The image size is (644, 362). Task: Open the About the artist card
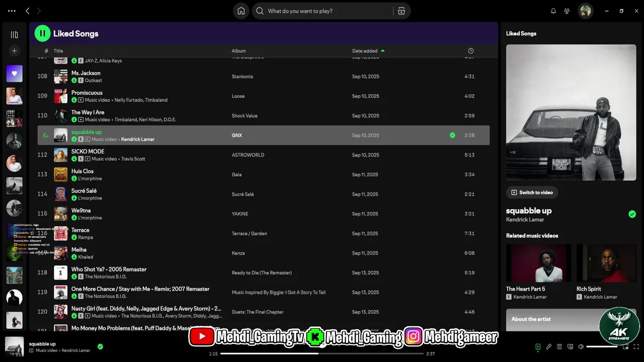tap(571, 320)
